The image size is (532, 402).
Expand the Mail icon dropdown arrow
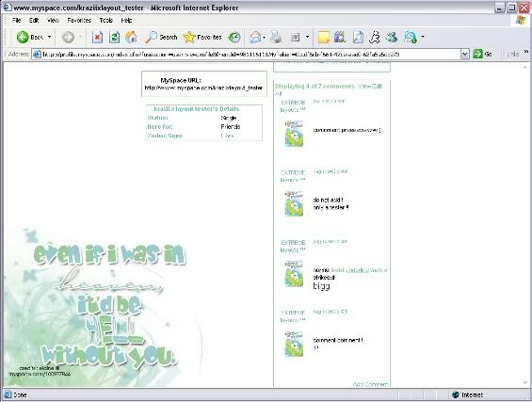click(x=264, y=38)
